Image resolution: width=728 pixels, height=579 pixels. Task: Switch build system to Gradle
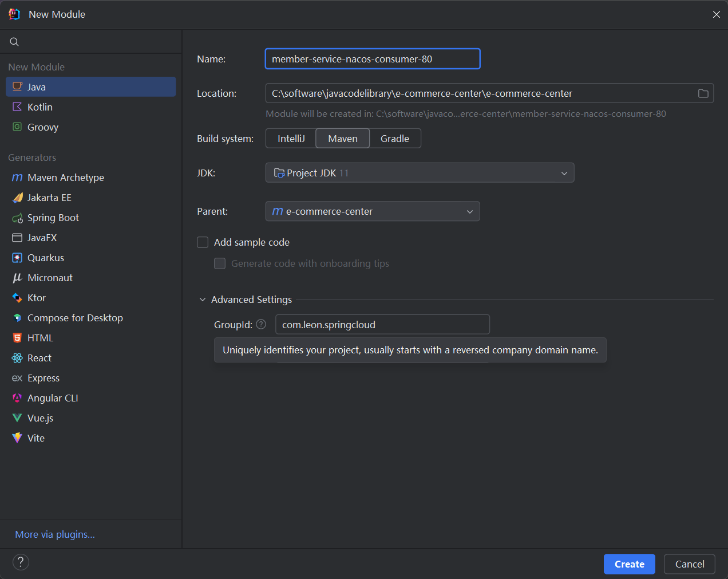(394, 139)
